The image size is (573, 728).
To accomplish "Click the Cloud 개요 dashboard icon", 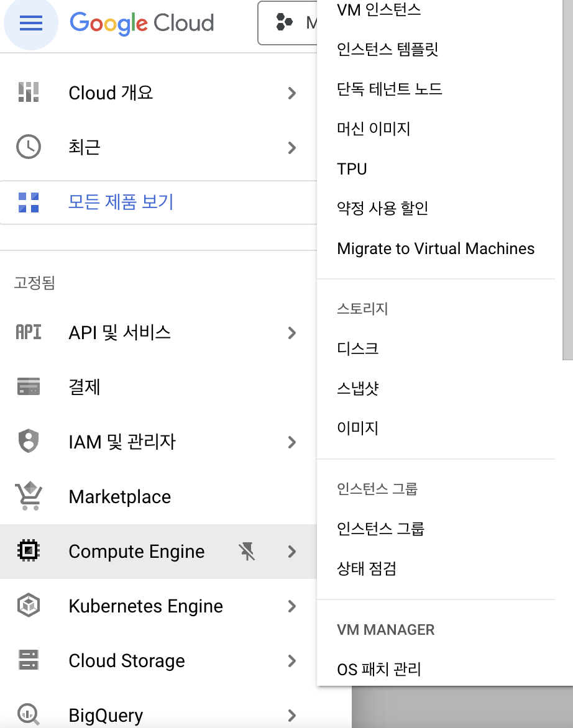I will (29, 93).
